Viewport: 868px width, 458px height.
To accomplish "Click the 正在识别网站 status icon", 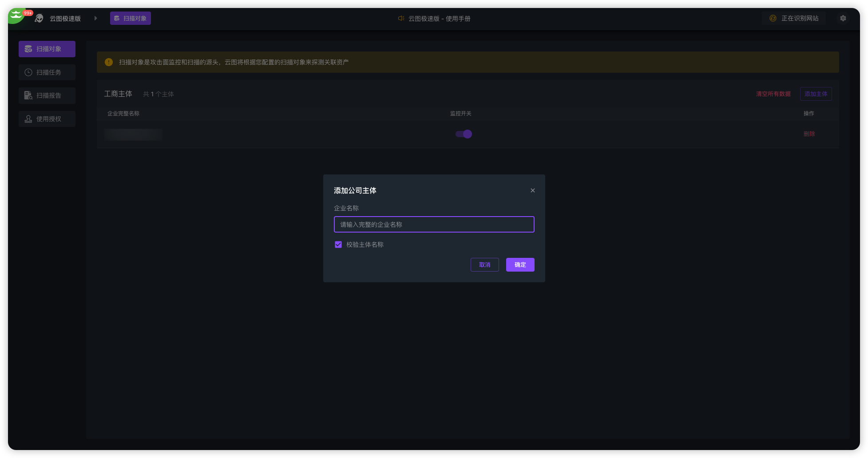I will (773, 18).
